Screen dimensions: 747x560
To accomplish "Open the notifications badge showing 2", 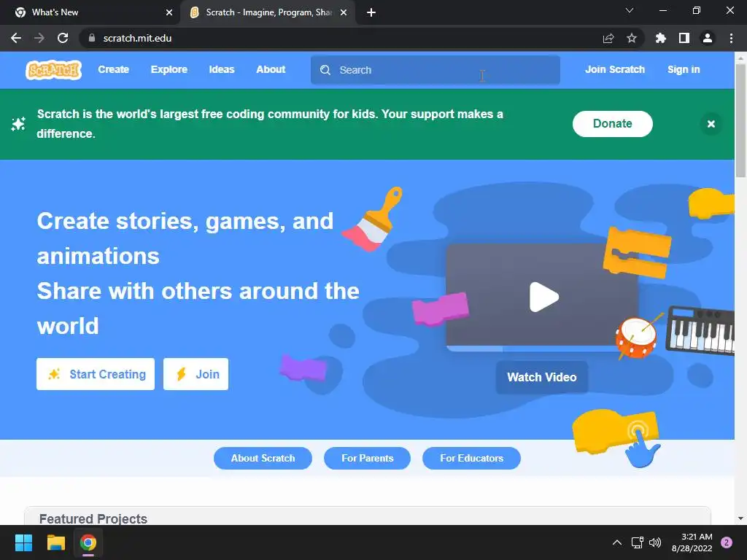I will click(x=727, y=542).
